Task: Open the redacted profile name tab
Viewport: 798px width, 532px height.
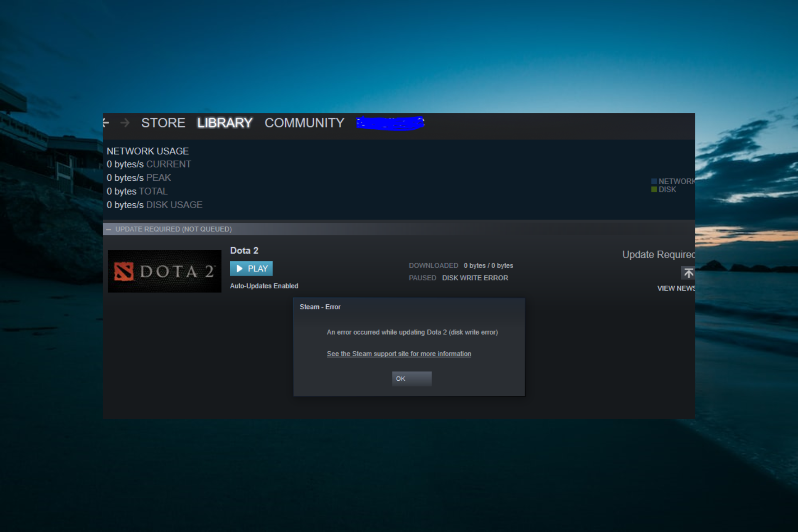Action: pyautogui.click(x=390, y=123)
